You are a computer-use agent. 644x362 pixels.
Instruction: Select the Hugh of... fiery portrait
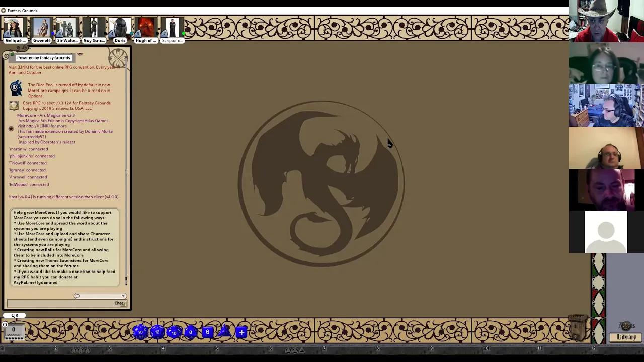(x=146, y=28)
